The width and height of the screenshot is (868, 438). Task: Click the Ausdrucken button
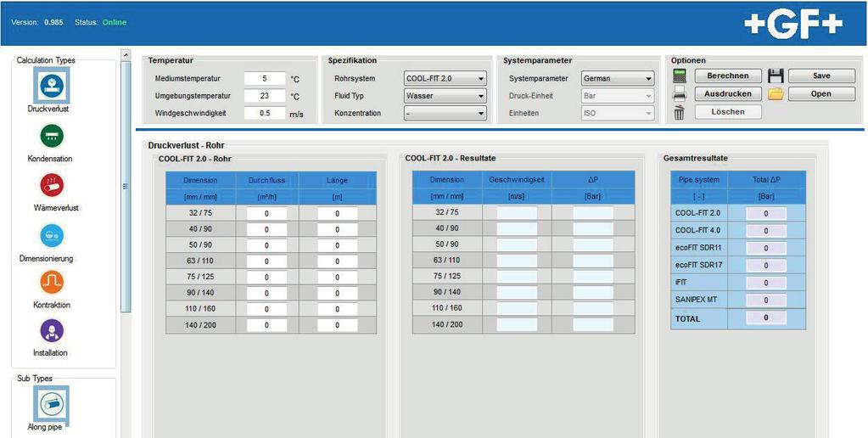[x=728, y=94]
